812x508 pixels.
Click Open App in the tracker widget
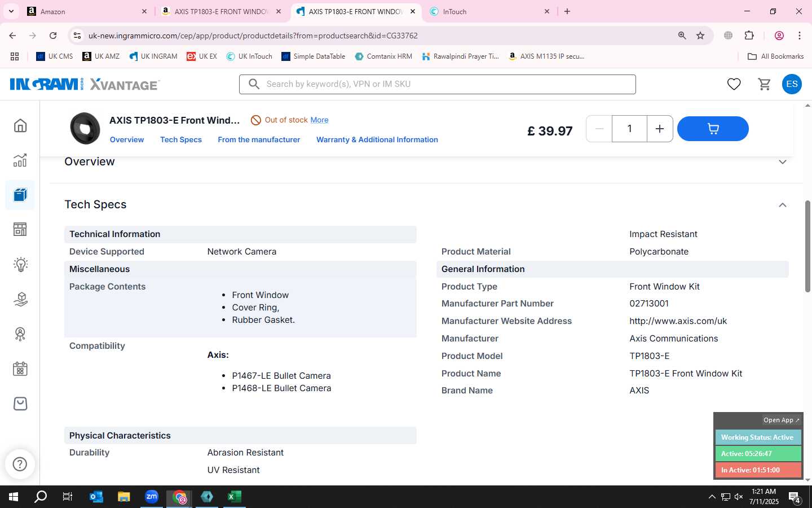(x=781, y=420)
